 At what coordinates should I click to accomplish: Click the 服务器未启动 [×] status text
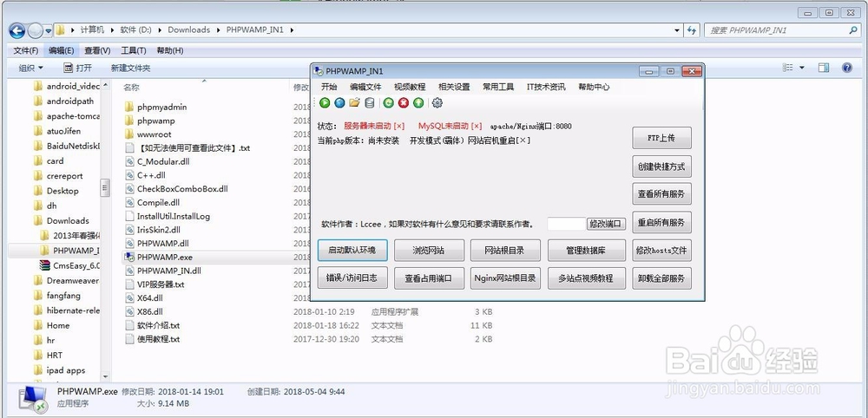coord(374,126)
